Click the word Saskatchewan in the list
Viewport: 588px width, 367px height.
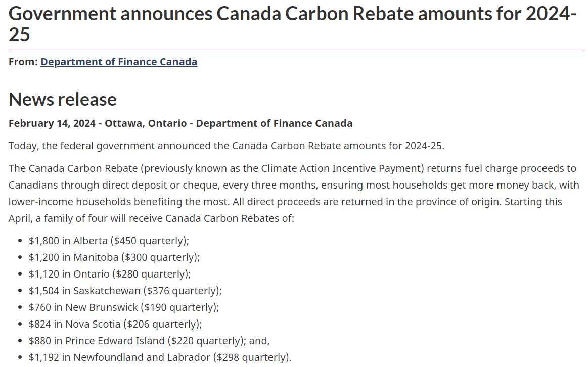(x=107, y=291)
